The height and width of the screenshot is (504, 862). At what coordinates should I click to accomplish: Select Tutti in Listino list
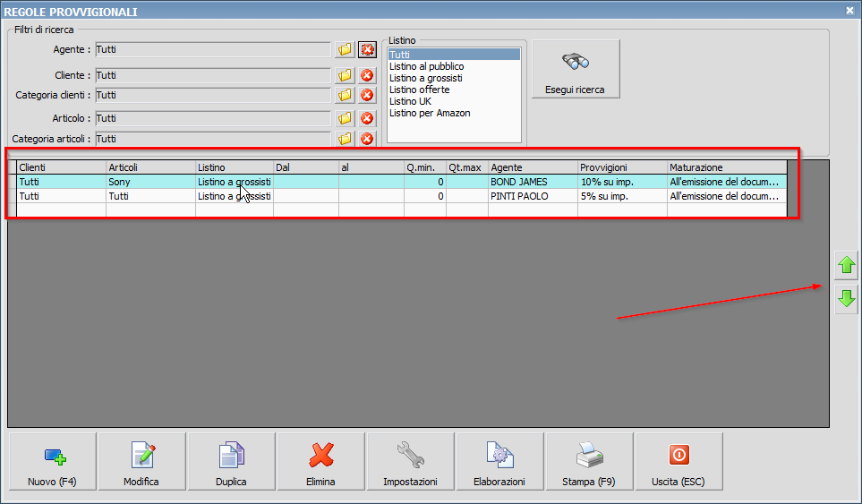tap(454, 55)
